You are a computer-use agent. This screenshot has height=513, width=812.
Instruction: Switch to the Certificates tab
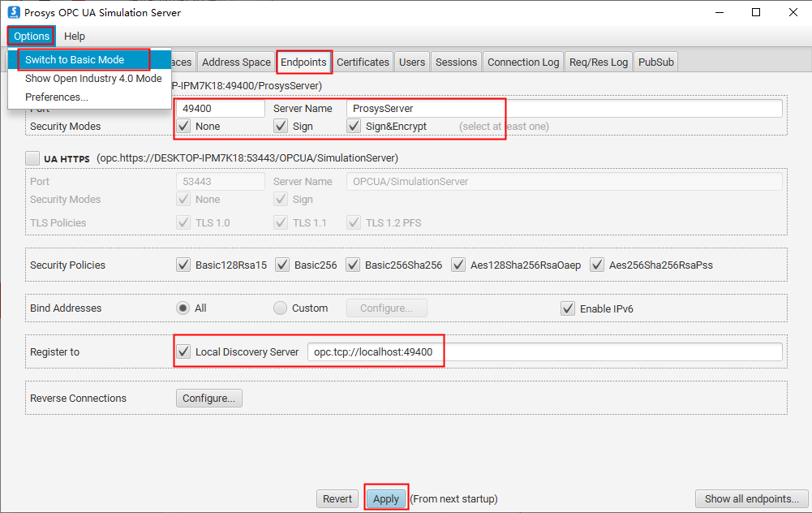click(x=363, y=62)
